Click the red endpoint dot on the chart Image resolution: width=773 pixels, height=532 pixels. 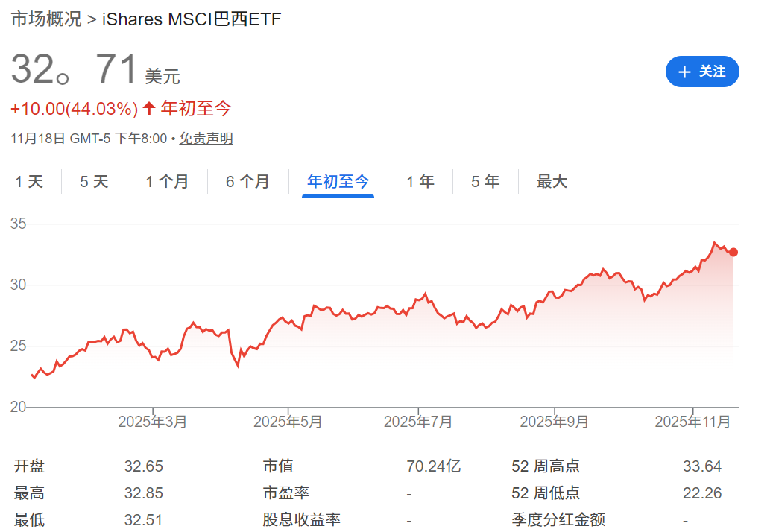tap(733, 252)
